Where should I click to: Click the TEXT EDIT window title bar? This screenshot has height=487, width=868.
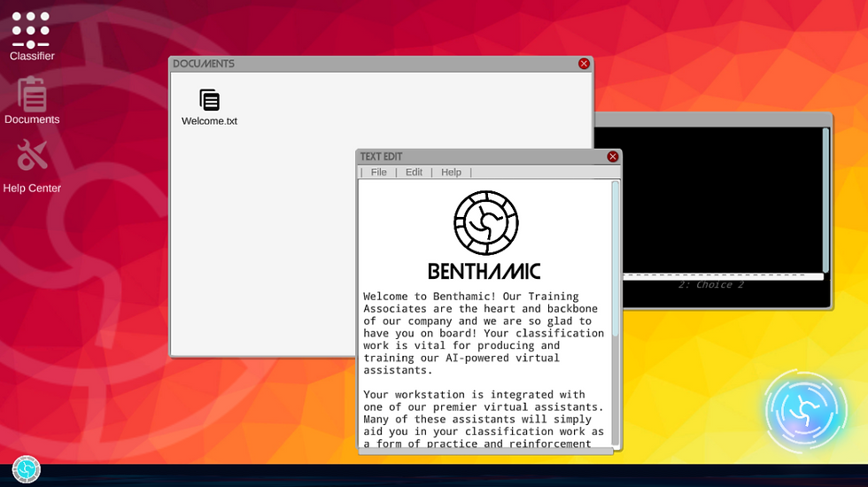pyautogui.click(x=489, y=157)
